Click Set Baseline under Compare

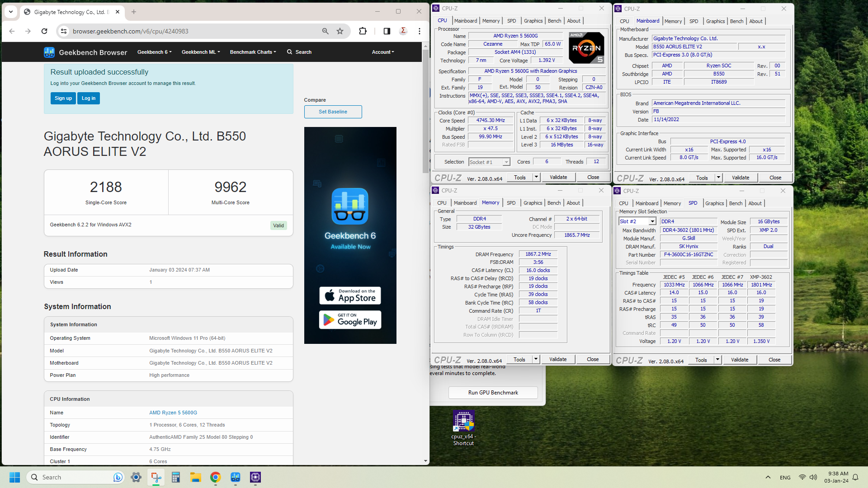point(333,112)
